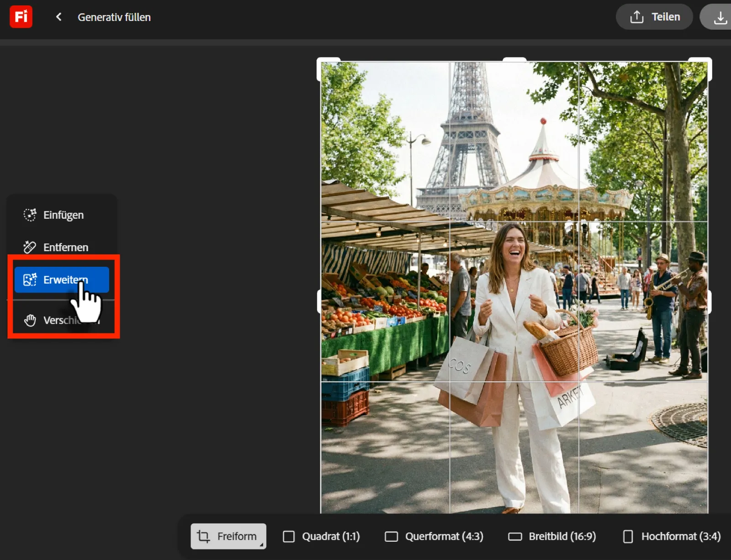This screenshot has width=731, height=560.
Task: Click the download icon button
Action: tap(720, 17)
